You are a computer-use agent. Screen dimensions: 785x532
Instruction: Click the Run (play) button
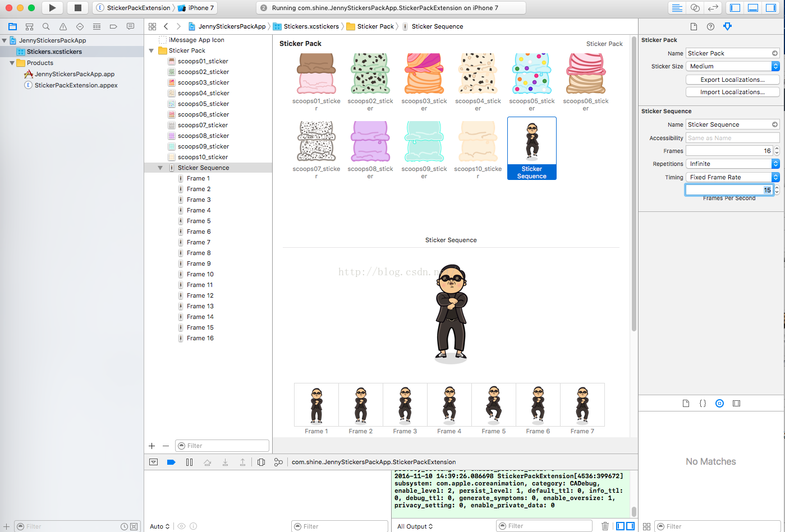[x=52, y=8]
